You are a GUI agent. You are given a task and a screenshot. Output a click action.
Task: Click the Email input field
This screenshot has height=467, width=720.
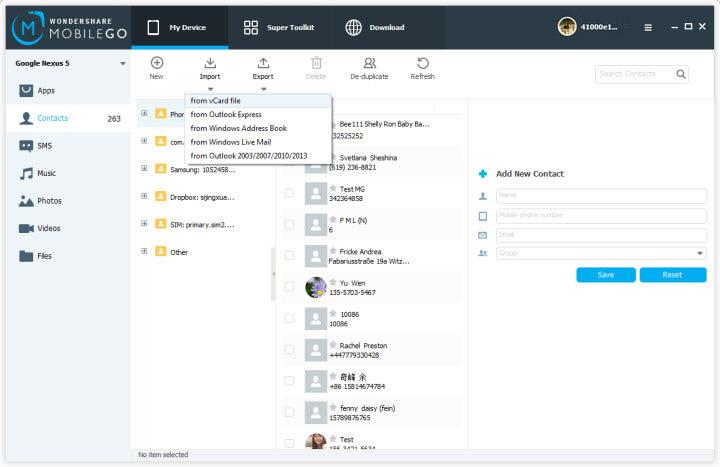coord(601,235)
